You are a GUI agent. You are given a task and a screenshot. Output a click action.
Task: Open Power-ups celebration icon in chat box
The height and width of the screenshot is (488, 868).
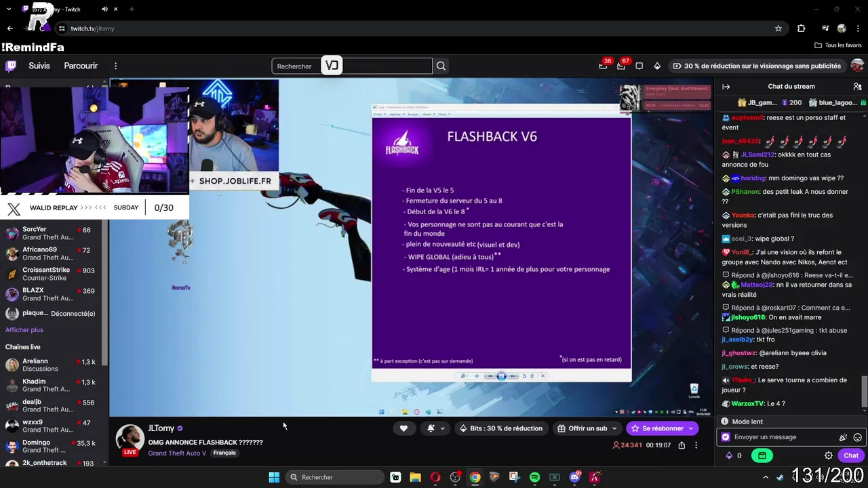click(843, 437)
